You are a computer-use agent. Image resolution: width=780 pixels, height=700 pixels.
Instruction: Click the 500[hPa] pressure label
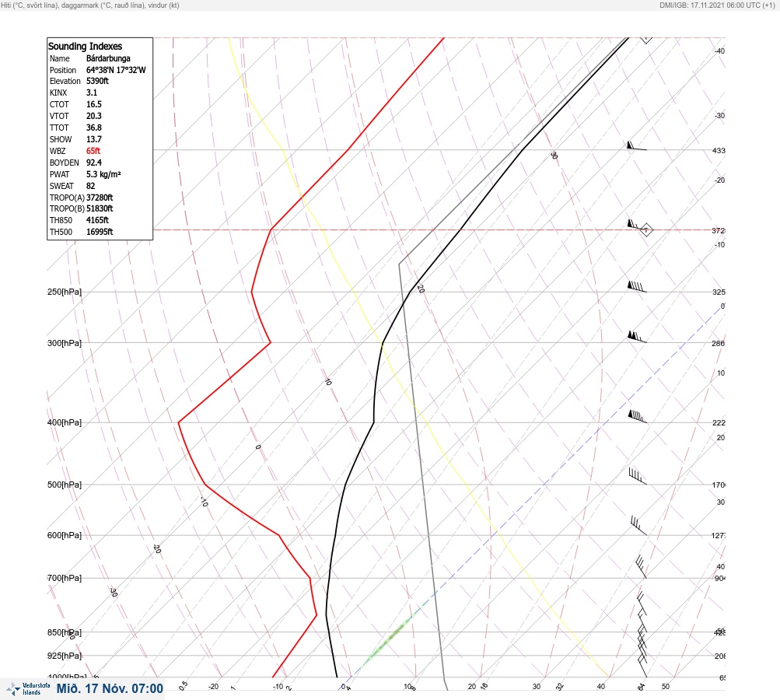65,485
